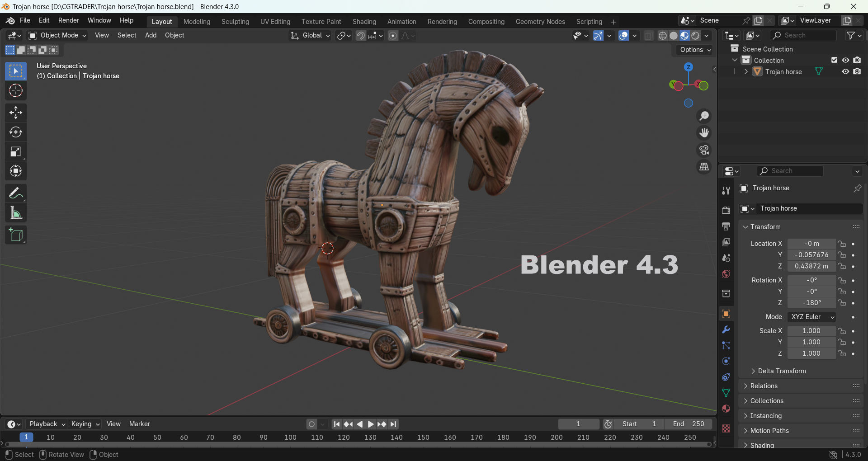Activate the Move tool
868x461 pixels.
click(16, 113)
